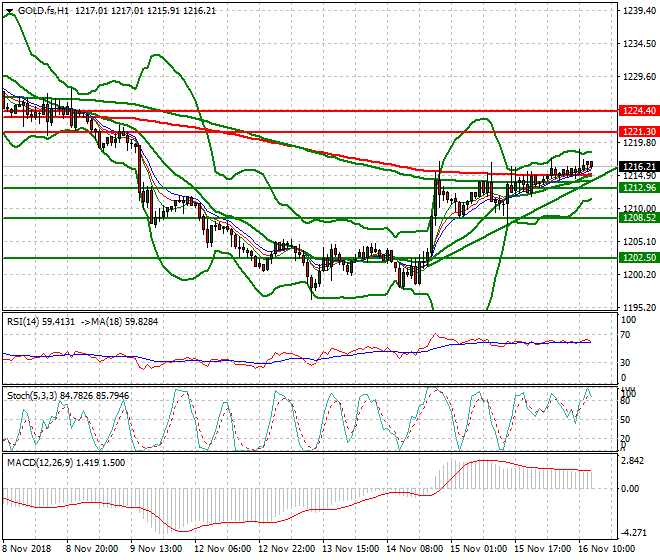Click the -4.271 MACD scale value
This screenshot has height=560, width=660.
(x=634, y=532)
